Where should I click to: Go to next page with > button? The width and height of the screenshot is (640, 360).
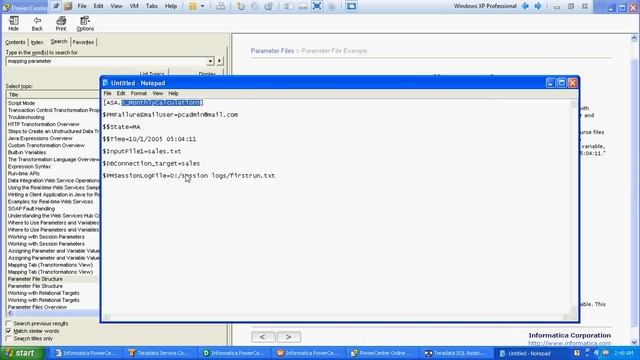[289, 337]
